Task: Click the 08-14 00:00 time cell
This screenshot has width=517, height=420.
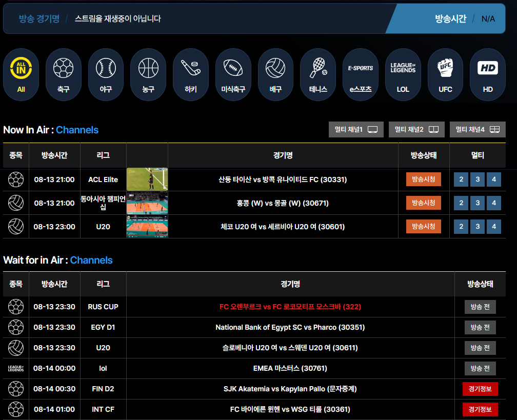Action: [54, 368]
